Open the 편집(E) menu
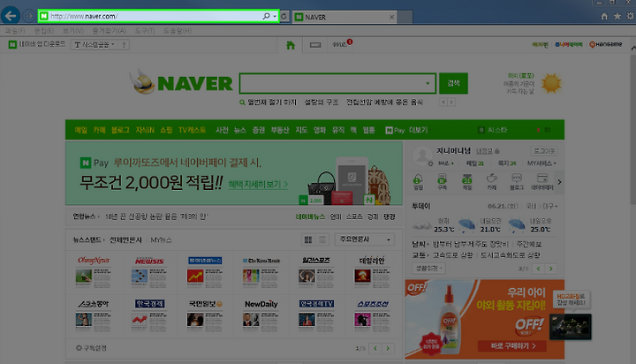 click(44, 31)
